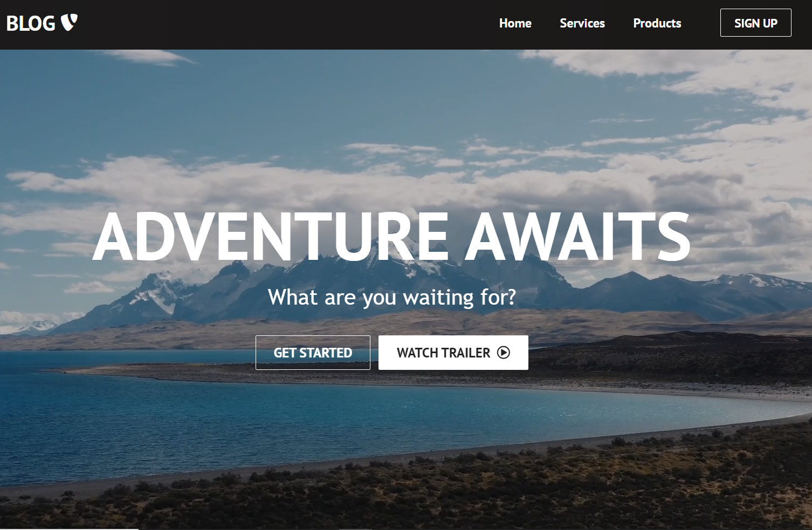Click the white progress bar at the page bottom
Screen dimensions: 812x530
point(69,528)
